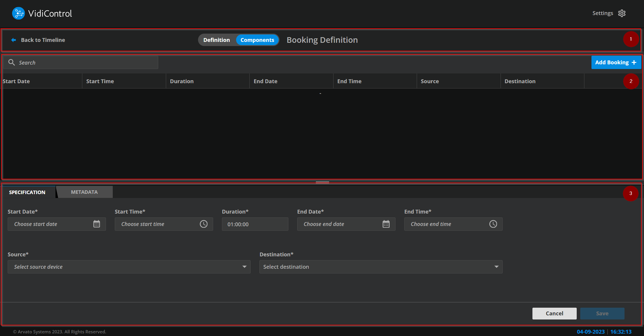The image size is (644, 336).
Task: Open the start time clock icon
Action: (204, 224)
